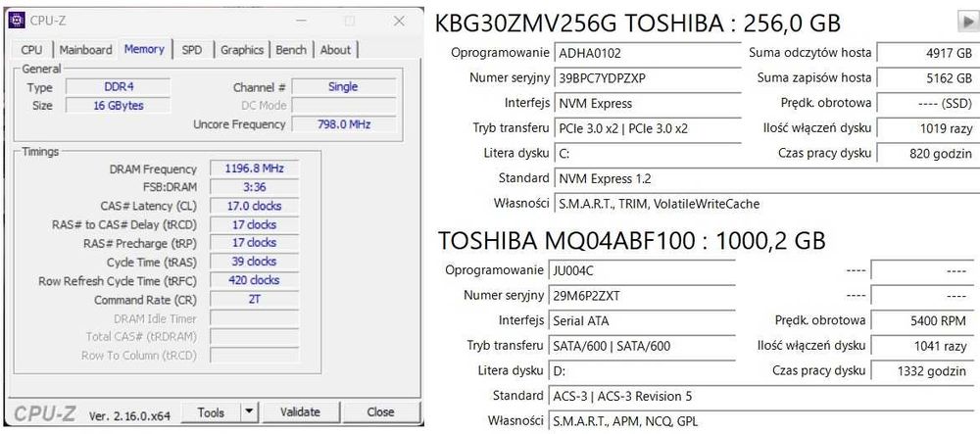This screenshot has width=980, height=434.
Task: Click drive letter D: value
Action: click(642, 371)
